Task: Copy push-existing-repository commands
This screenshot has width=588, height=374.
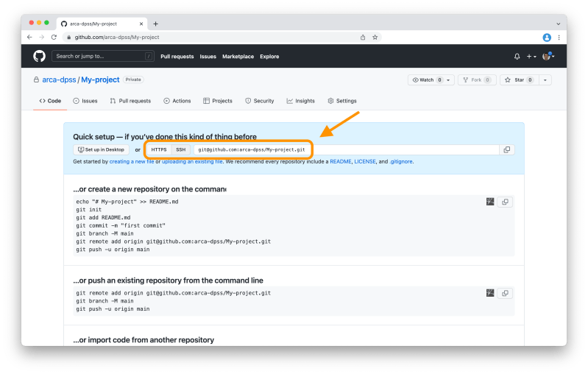Action: [505, 293]
